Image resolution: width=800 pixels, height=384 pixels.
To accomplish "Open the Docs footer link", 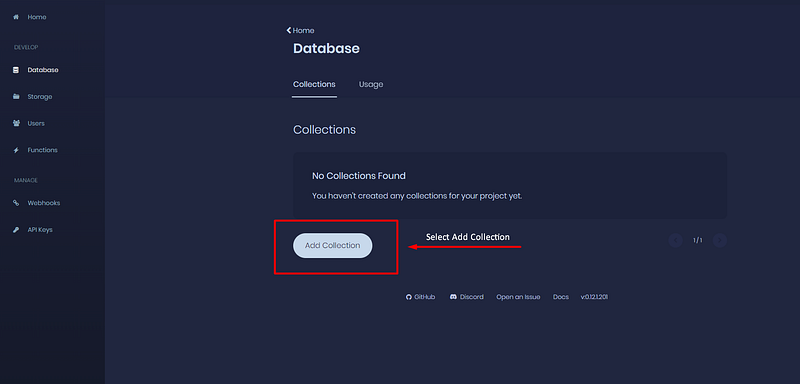I will (x=561, y=297).
